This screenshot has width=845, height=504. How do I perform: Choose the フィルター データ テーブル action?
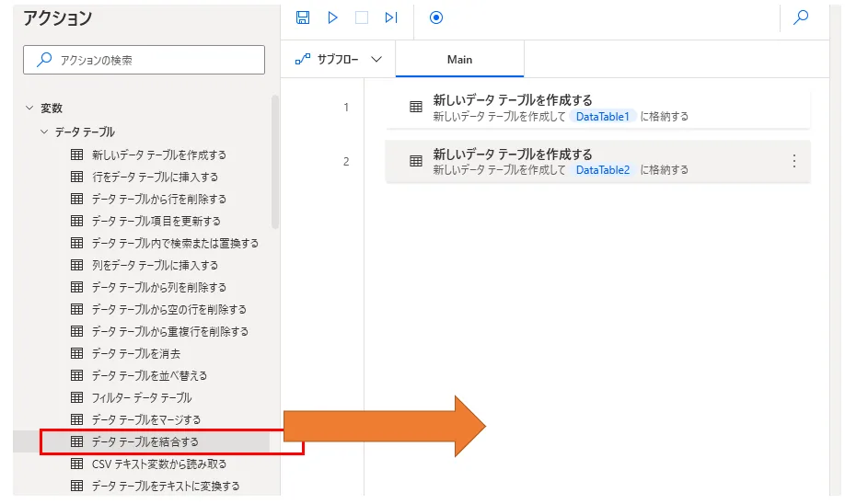142,398
